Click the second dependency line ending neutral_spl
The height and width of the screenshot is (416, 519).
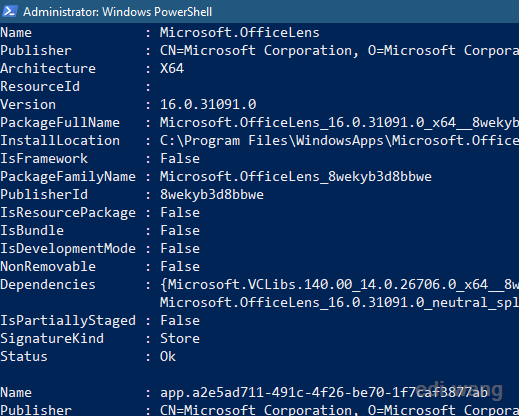[x=339, y=303]
